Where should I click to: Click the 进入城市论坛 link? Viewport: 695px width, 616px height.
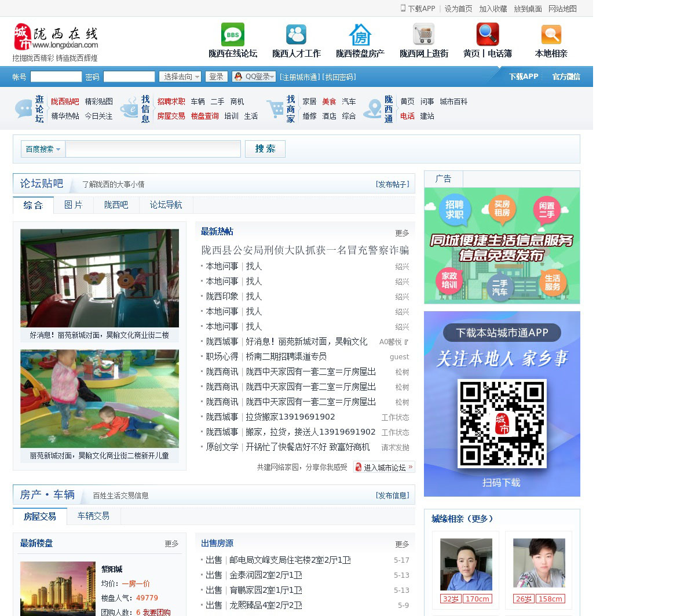pos(384,467)
